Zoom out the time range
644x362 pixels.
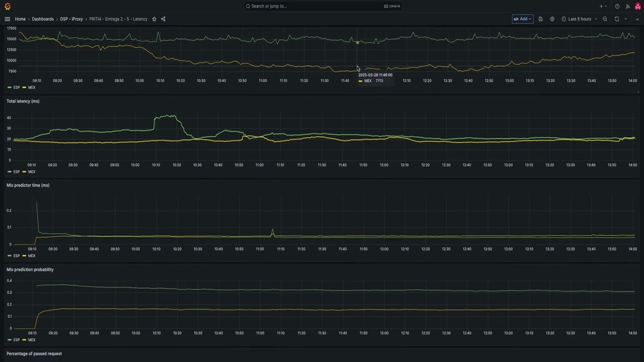[605, 19]
